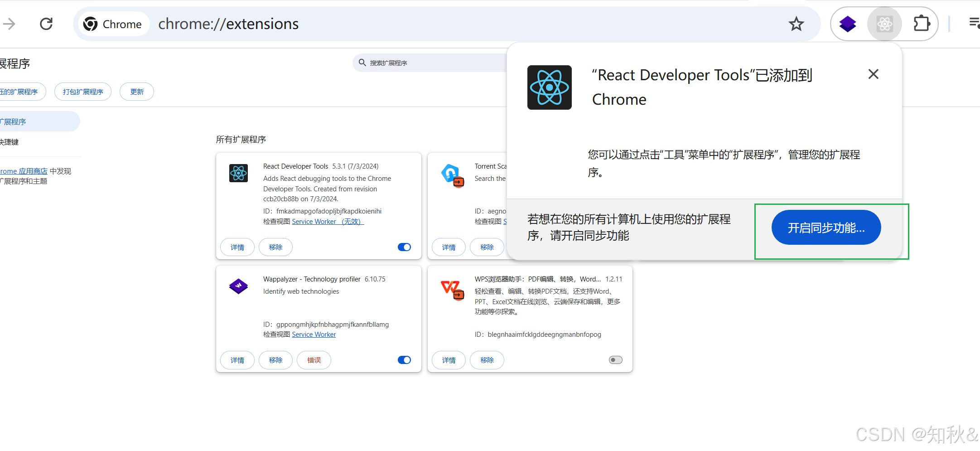Click 移除 for Torrent Scanner
This screenshot has height=451, width=980.
[x=487, y=247]
